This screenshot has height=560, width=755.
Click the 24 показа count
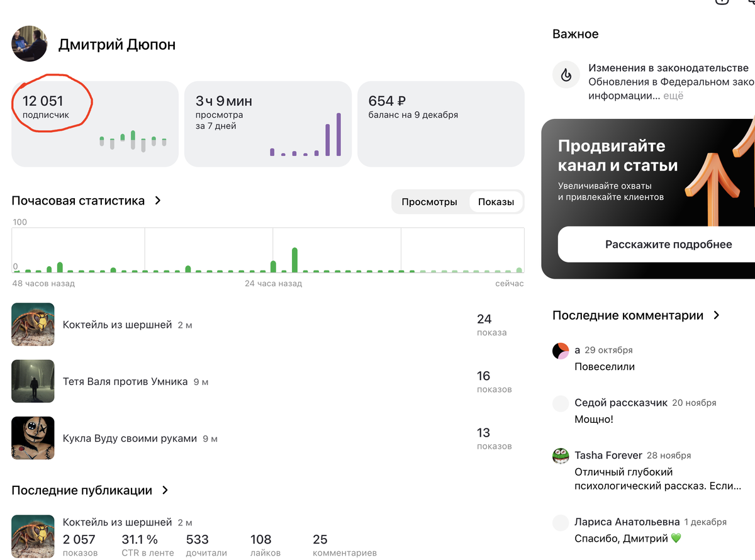[x=491, y=325]
